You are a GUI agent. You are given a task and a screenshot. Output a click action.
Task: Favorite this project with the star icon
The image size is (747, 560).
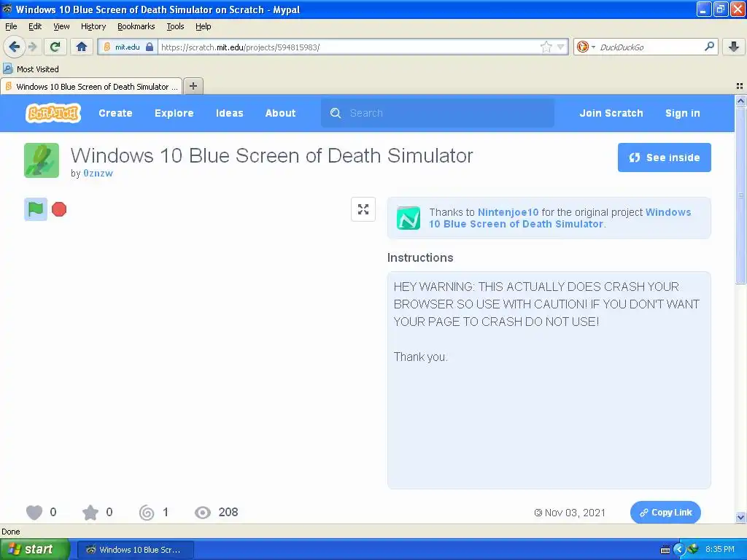coord(90,513)
